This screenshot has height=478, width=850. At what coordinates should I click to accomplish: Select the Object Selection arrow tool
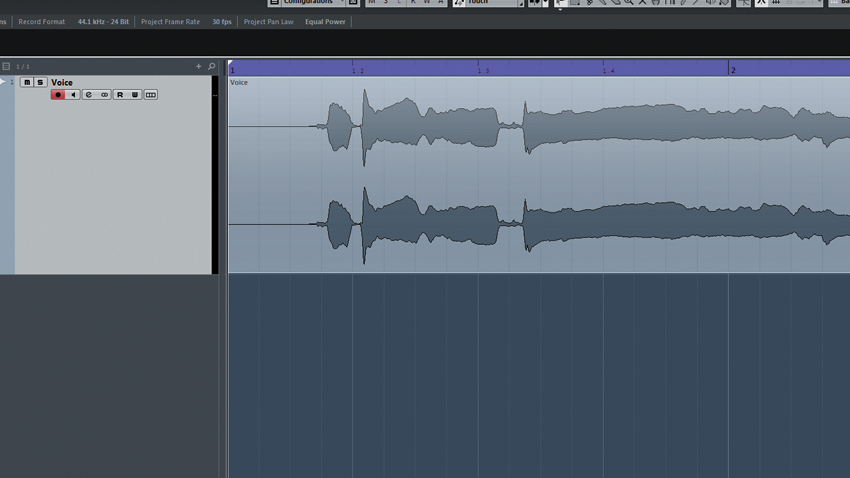point(561,3)
